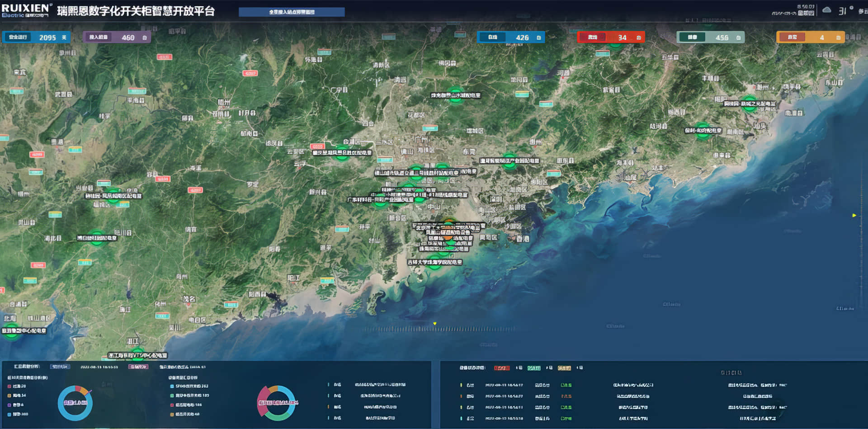868x429 pixels.
Task: Click the green station marker in the far upper-right of the map
Action: (x=750, y=104)
